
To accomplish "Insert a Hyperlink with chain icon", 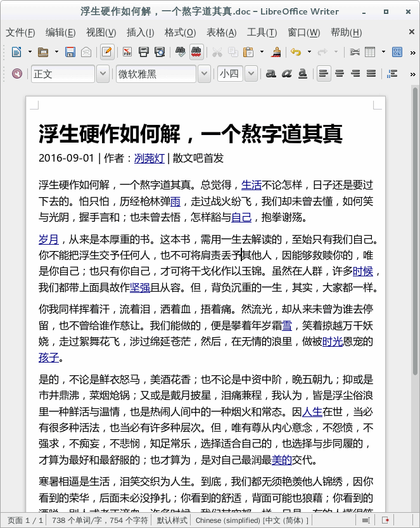I will (354, 52).
